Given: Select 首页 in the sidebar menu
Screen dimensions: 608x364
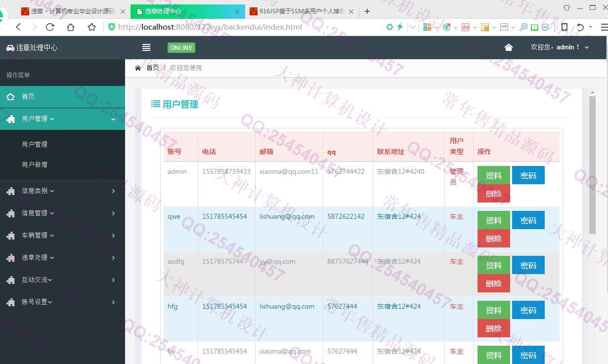Looking at the screenshot, I should pyautogui.click(x=62, y=97).
